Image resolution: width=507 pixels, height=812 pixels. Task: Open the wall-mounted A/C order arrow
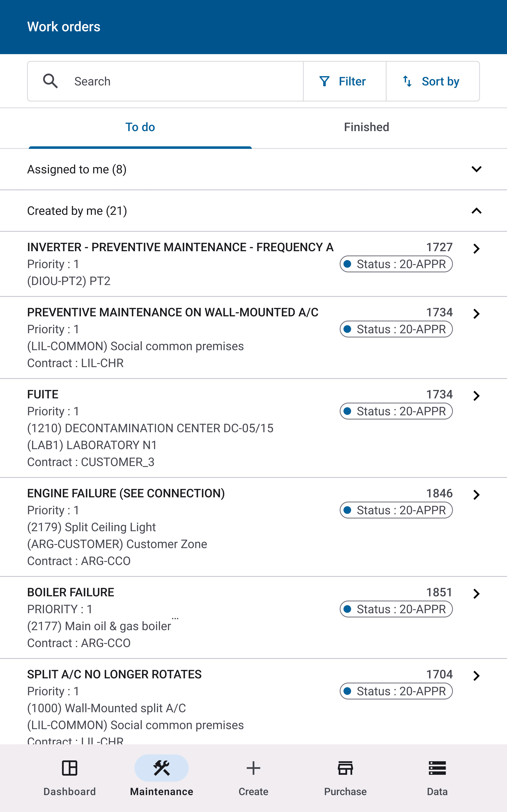point(476,314)
